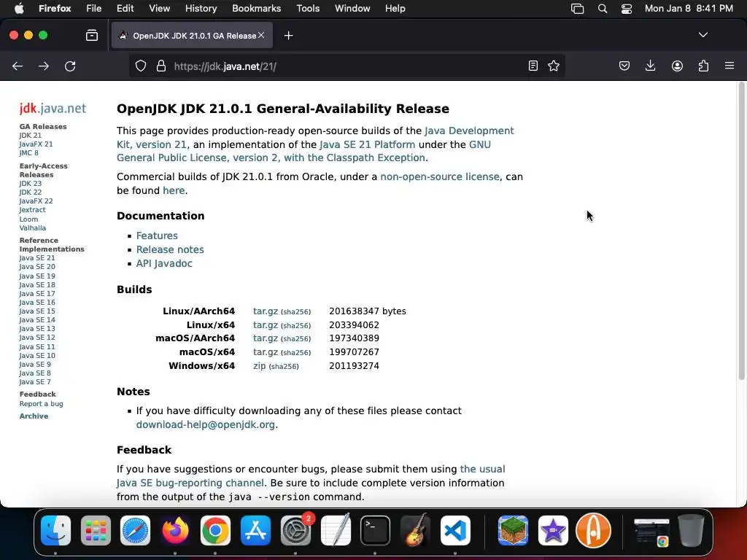Open the Tools menu
Viewport: 747px width, 560px height.
tap(308, 9)
